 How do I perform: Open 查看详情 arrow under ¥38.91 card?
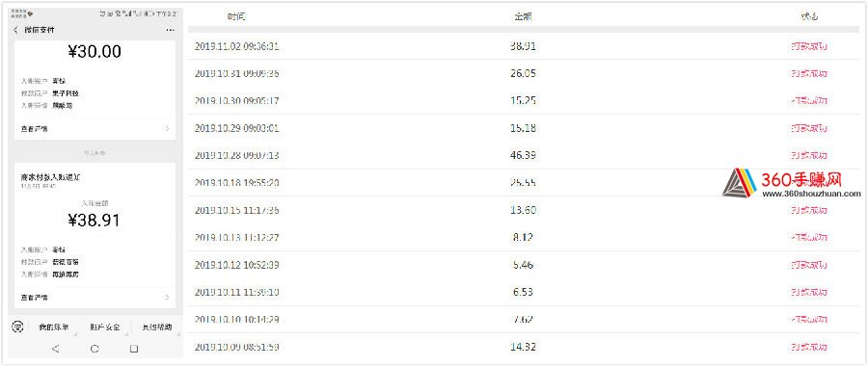click(168, 298)
